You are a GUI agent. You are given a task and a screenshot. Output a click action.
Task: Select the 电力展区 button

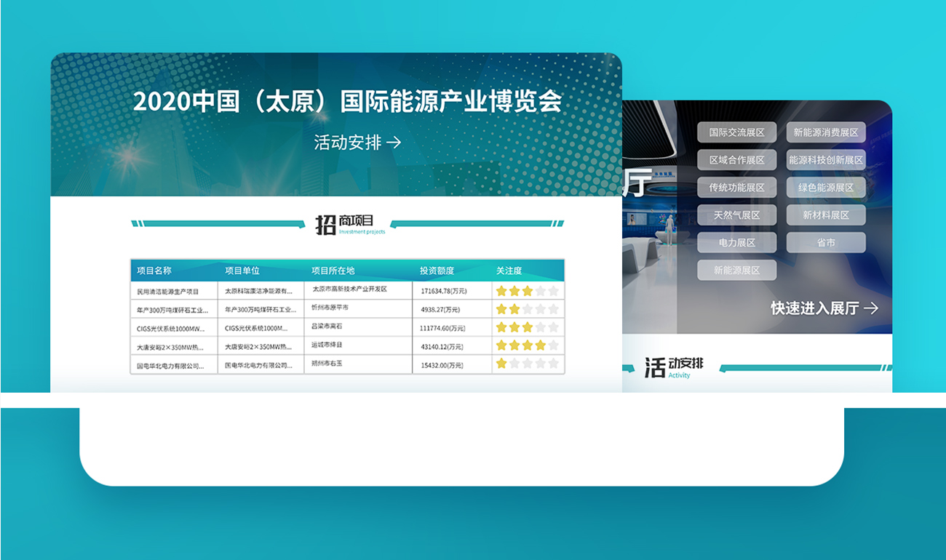pyautogui.click(x=736, y=243)
